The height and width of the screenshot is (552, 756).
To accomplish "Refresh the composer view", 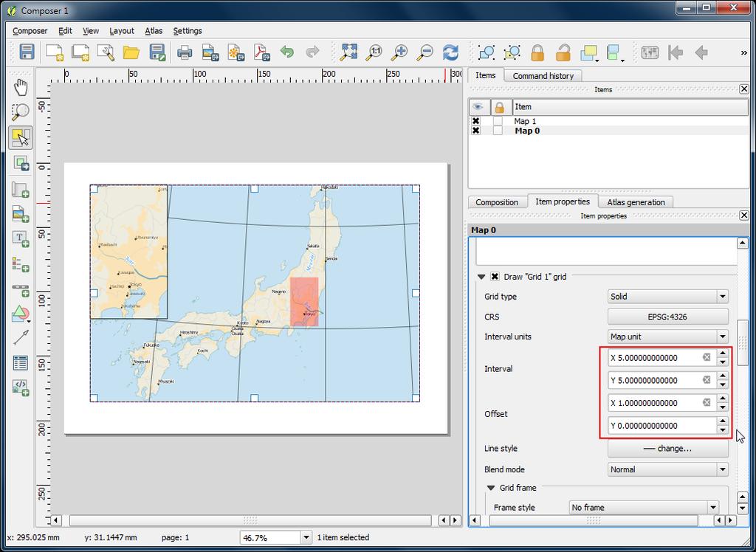I will tap(451, 52).
